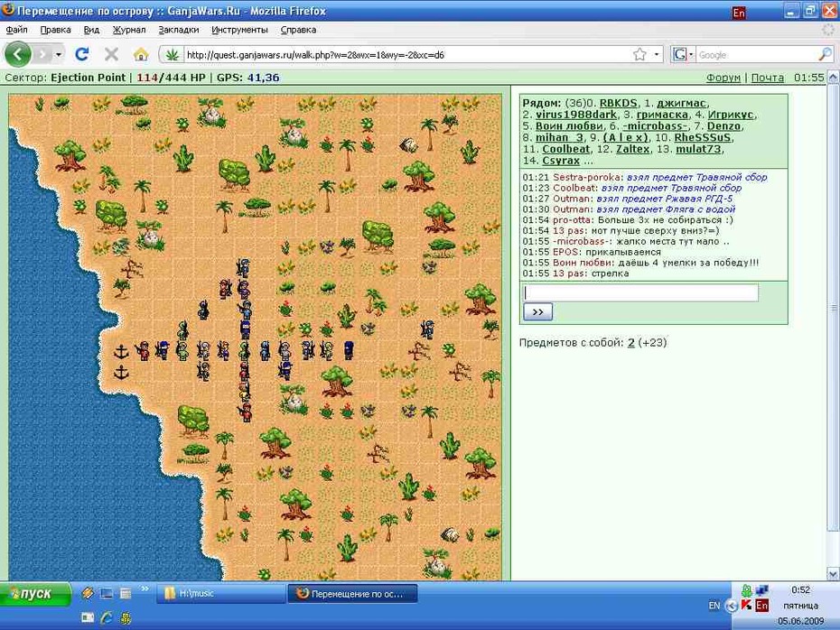Expand the quick launch chevron

[x=145, y=589]
